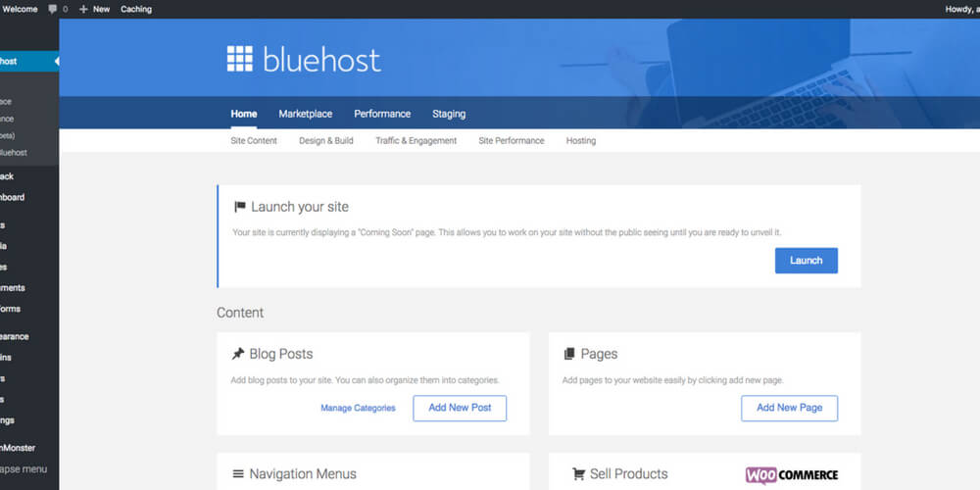Click the Bluehost grid logo icon
The height and width of the screenshot is (490, 980).
point(240,60)
